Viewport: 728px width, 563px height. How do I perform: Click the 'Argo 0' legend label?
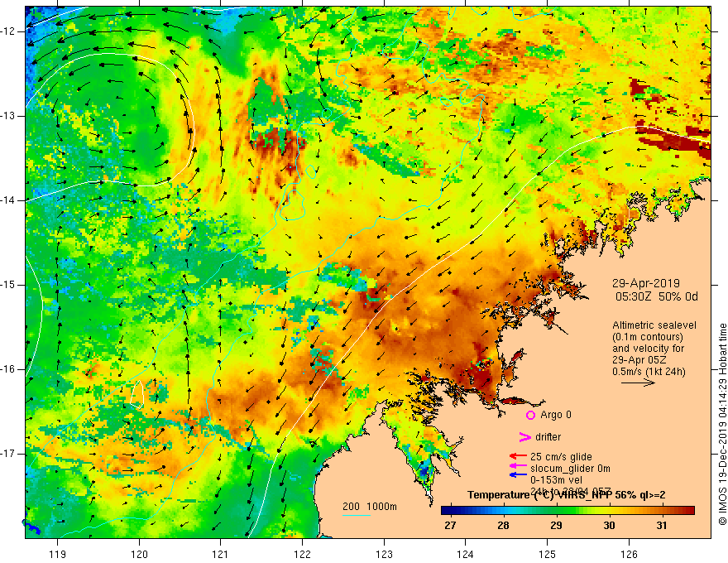tap(556, 415)
